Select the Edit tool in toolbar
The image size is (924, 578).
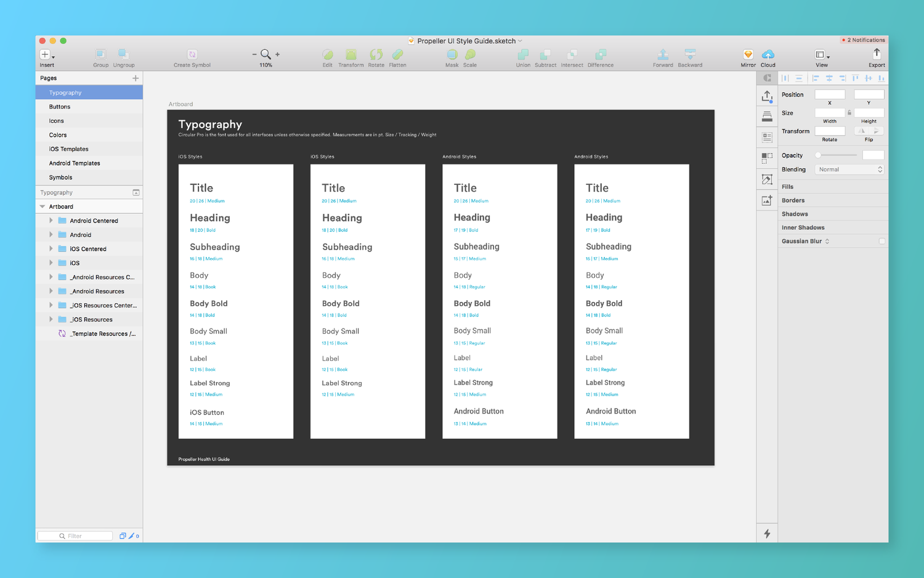pyautogui.click(x=328, y=54)
